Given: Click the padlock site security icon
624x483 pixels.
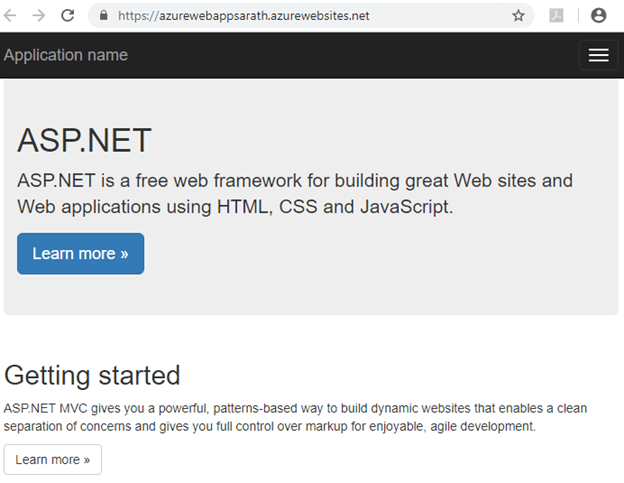Looking at the screenshot, I should tap(103, 16).
